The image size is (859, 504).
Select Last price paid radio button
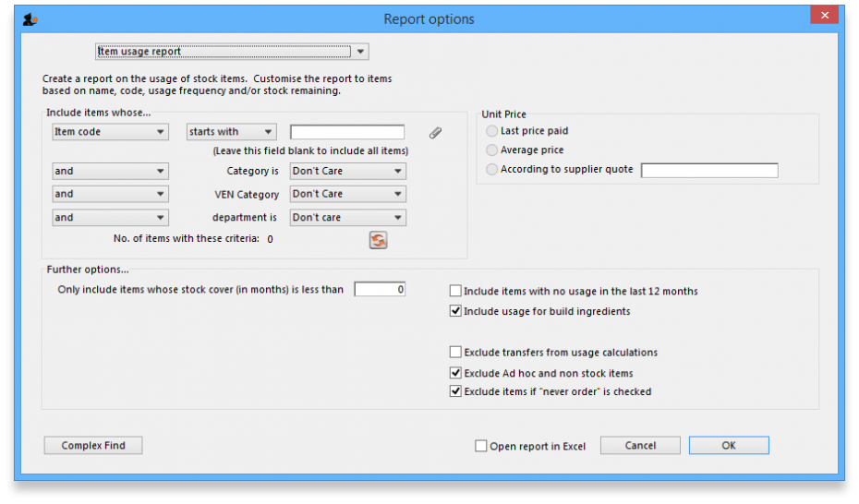(x=491, y=131)
